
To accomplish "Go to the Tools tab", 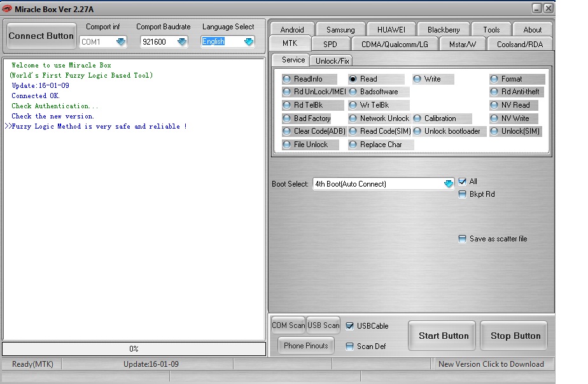I will 491,30.
